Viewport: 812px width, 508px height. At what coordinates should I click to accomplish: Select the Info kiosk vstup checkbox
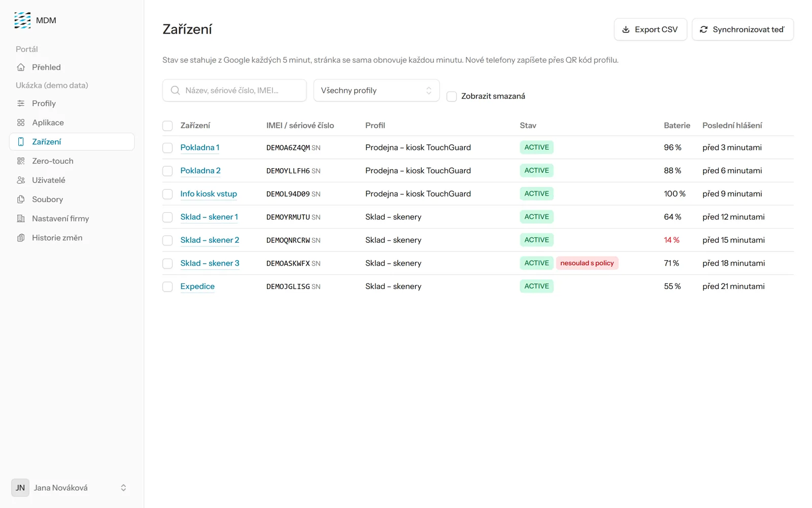(167, 194)
